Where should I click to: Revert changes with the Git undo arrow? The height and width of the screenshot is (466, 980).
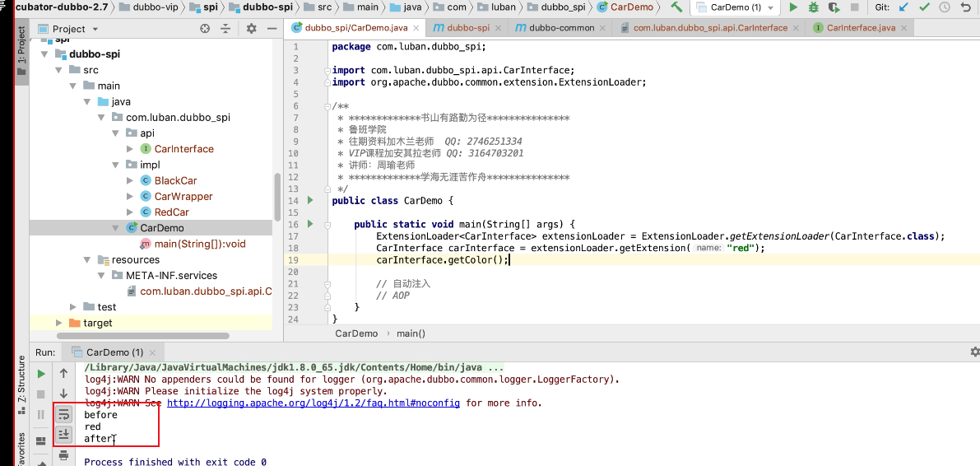pos(966,7)
